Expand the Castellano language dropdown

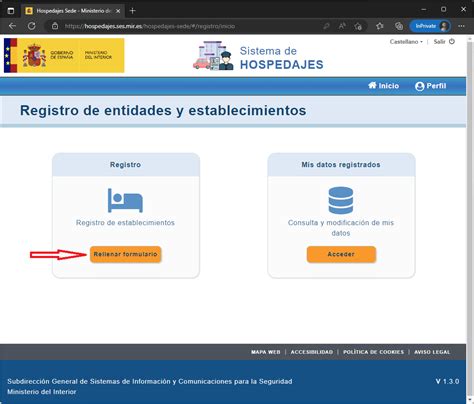406,42
